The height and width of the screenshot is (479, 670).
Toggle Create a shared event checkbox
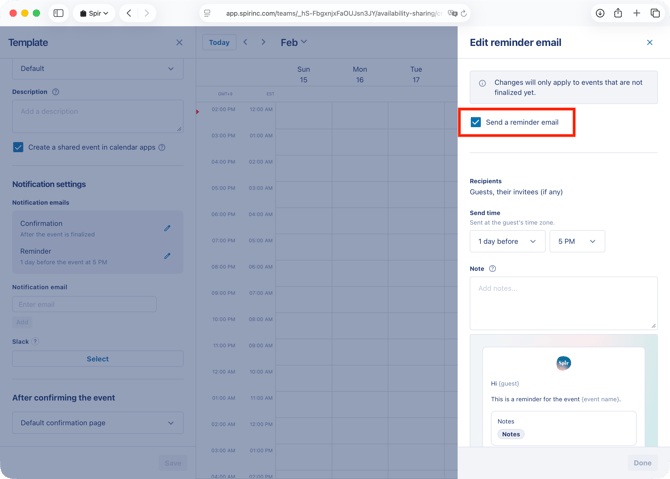click(18, 147)
